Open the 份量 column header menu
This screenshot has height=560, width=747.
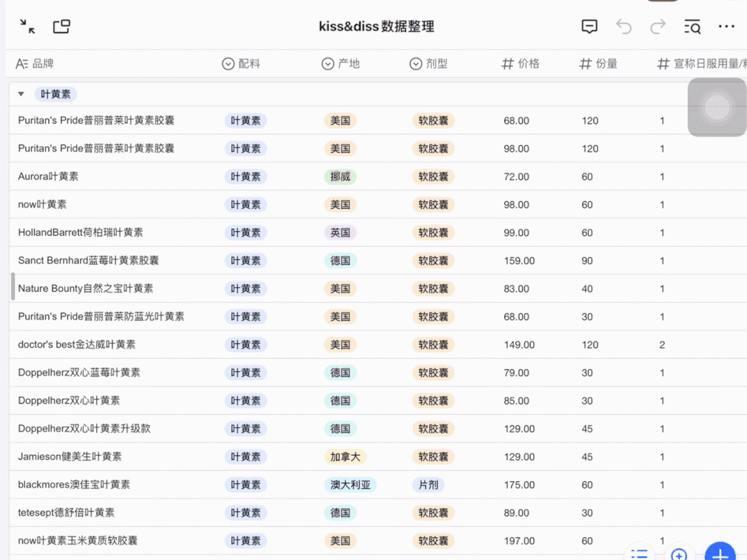point(598,64)
